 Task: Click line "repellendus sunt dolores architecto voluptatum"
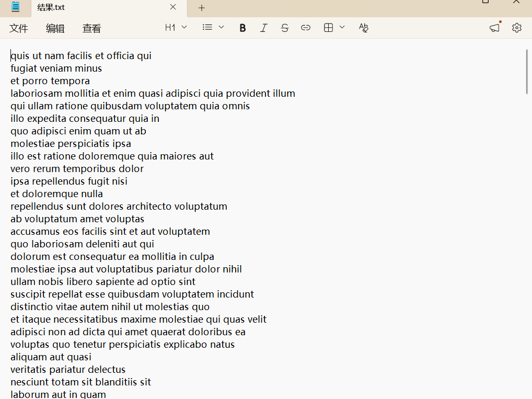coord(119,207)
